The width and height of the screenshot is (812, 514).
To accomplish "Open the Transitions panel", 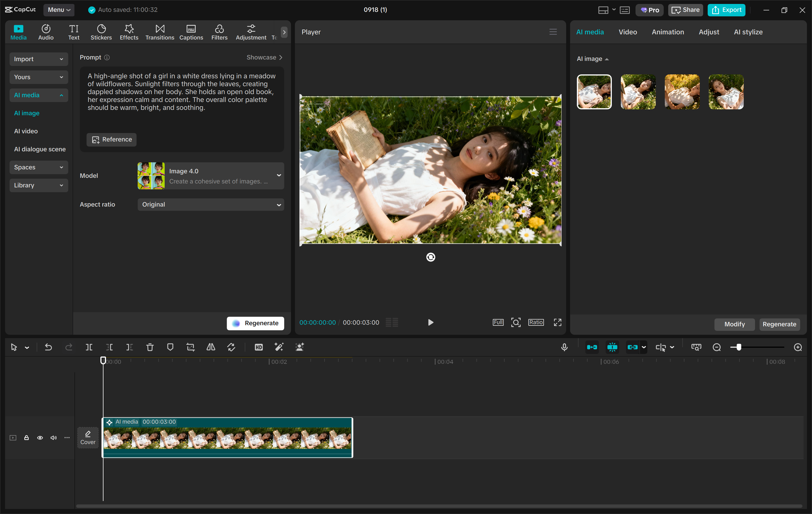I will (160, 32).
